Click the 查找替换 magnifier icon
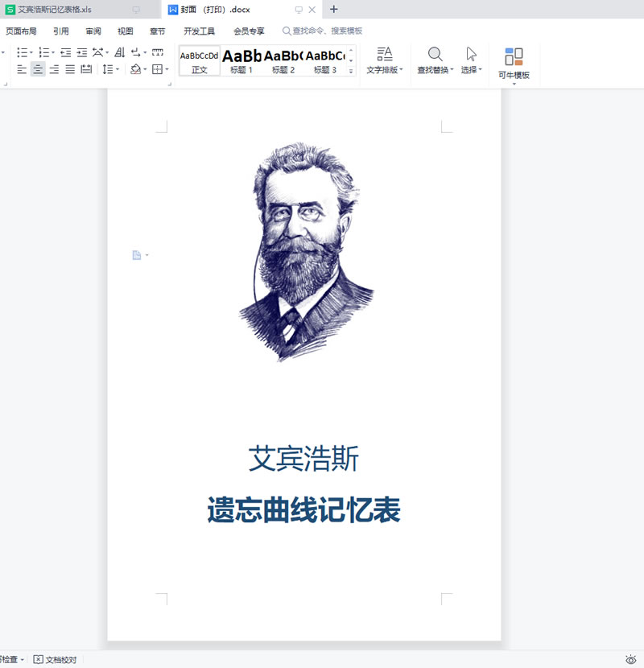 point(435,54)
